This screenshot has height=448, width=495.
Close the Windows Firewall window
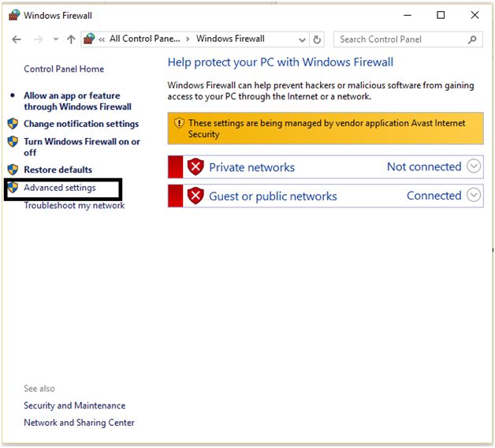pos(475,15)
